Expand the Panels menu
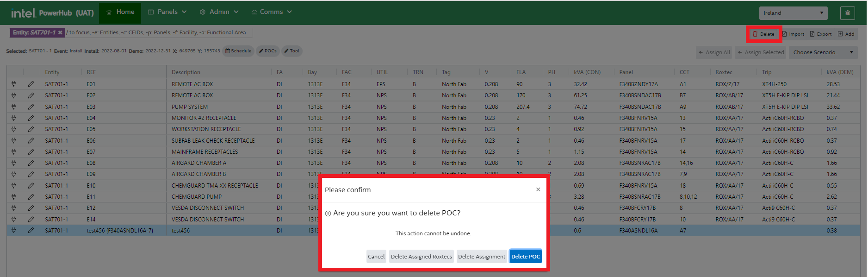The height and width of the screenshot is (277, 868). pos(167,12)
